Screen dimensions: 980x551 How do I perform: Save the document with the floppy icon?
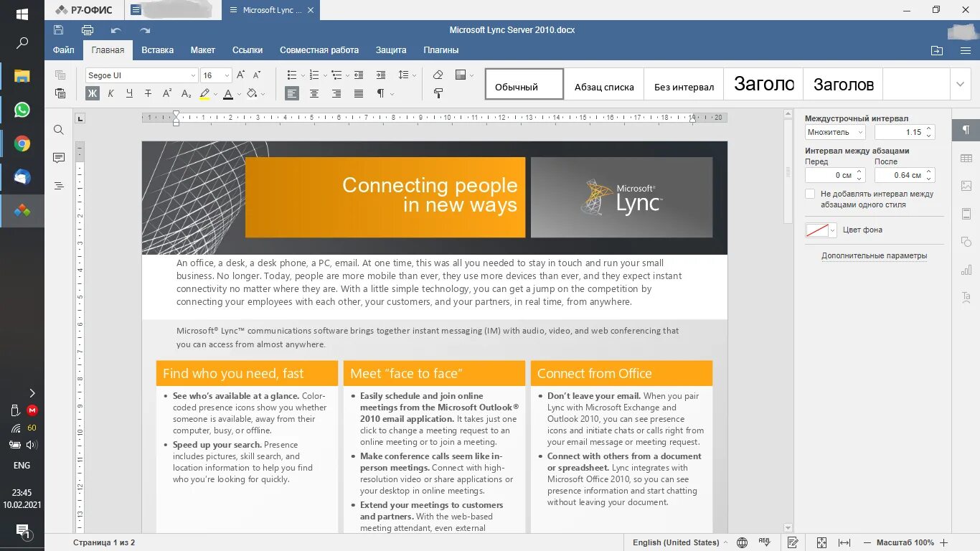pyautogui.click(x=59, y=30)
